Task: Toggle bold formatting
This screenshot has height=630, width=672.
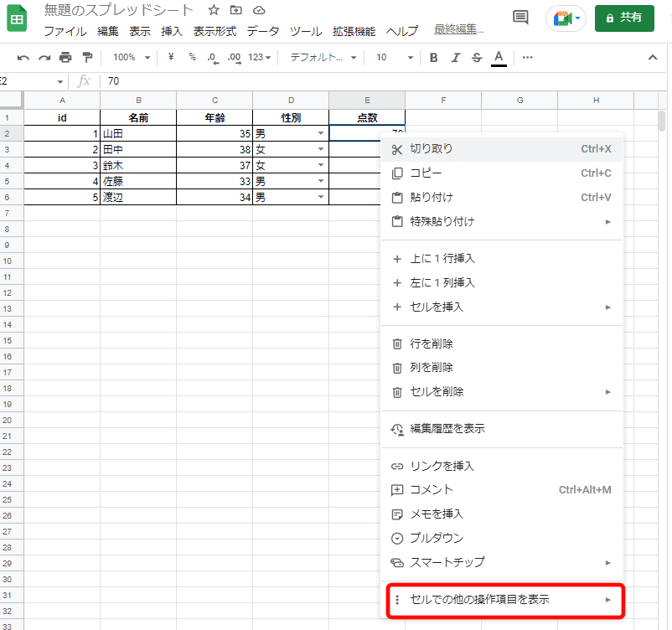Action: click(434, 58)
